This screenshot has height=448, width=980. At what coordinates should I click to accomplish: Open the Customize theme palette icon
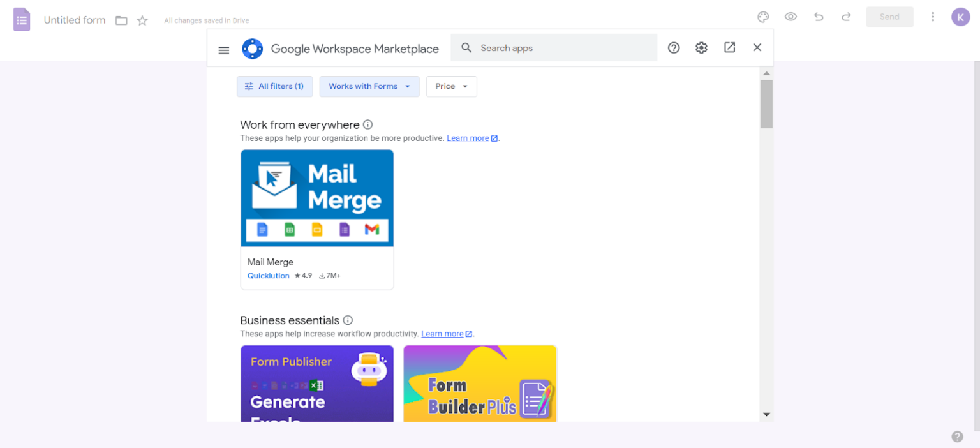(763, 17)
